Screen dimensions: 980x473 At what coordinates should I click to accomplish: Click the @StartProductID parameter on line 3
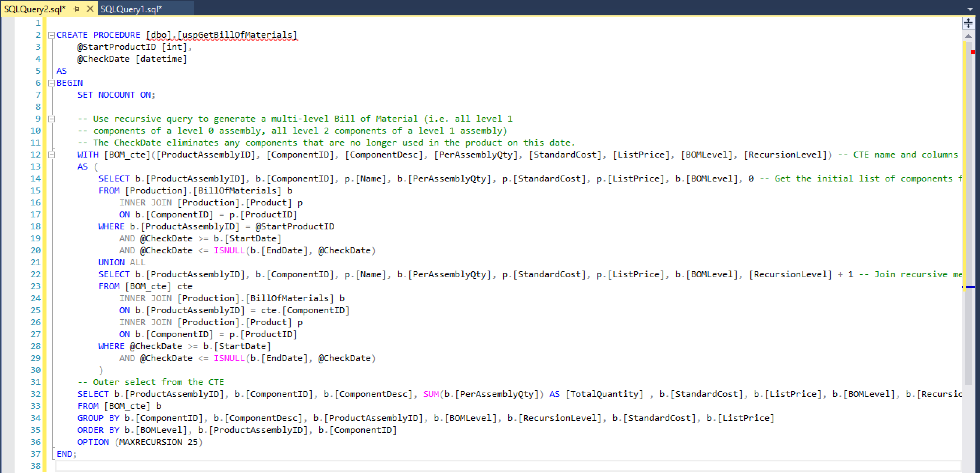click(x=116, y=47)
